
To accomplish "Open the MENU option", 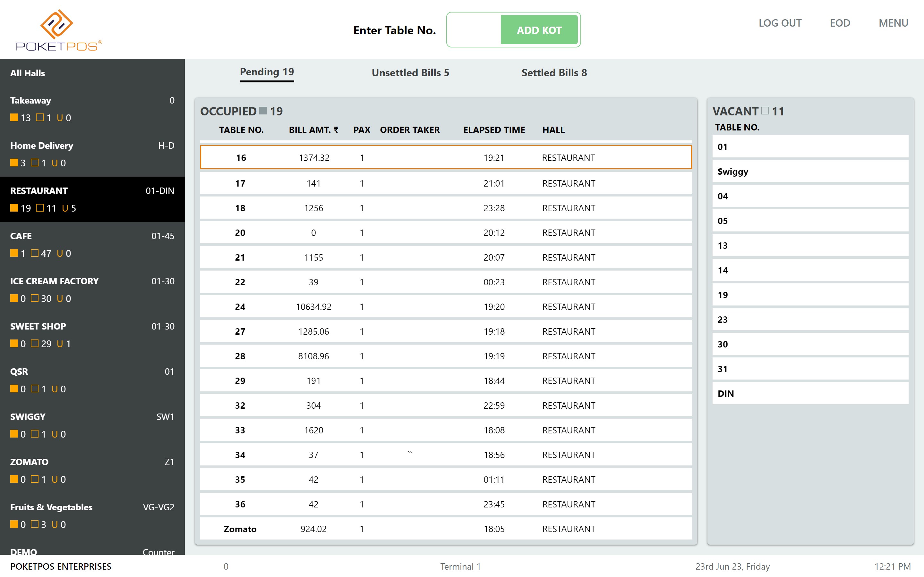I will [893, 23].
